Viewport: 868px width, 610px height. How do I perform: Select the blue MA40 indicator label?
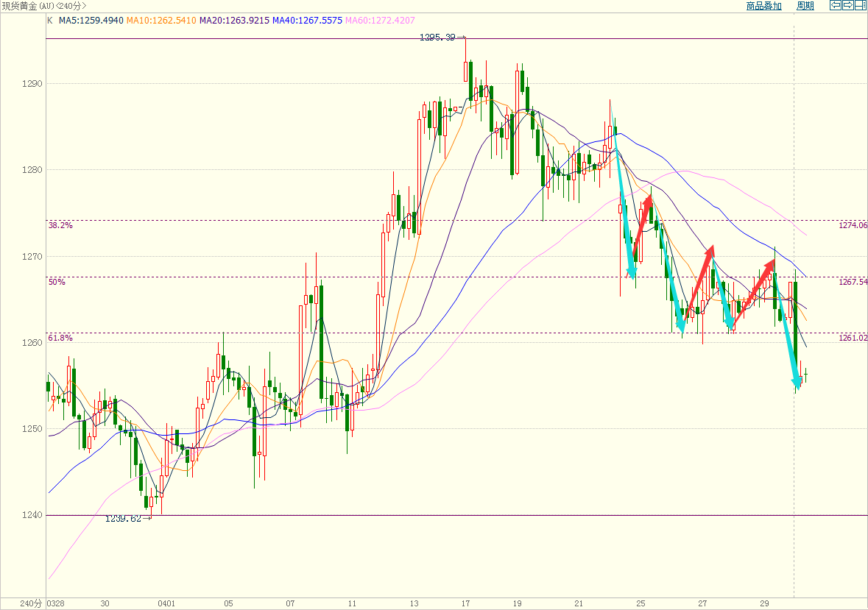point(307,21)
